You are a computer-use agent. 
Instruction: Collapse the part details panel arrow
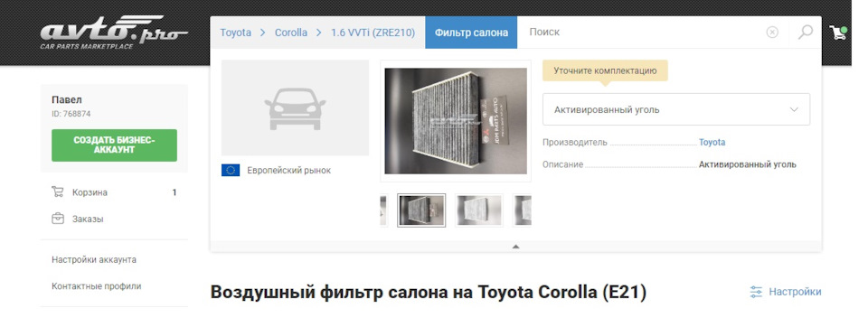pos(515,247)
